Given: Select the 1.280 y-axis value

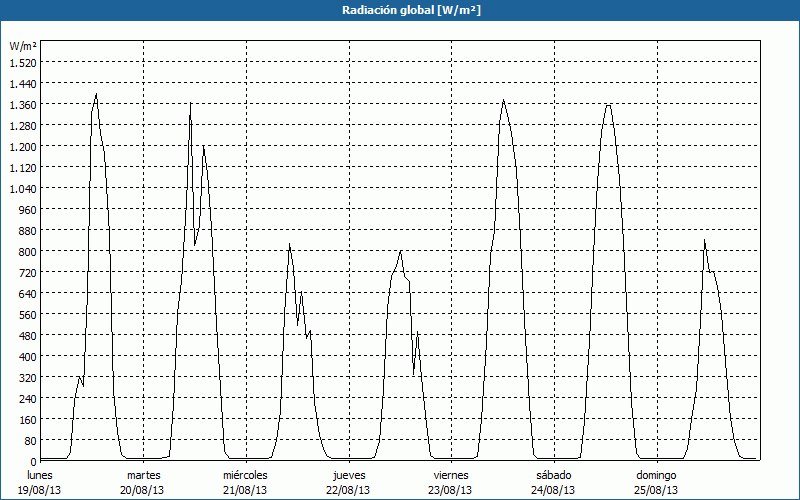Looking at the screenshot, I should point(23,125).
